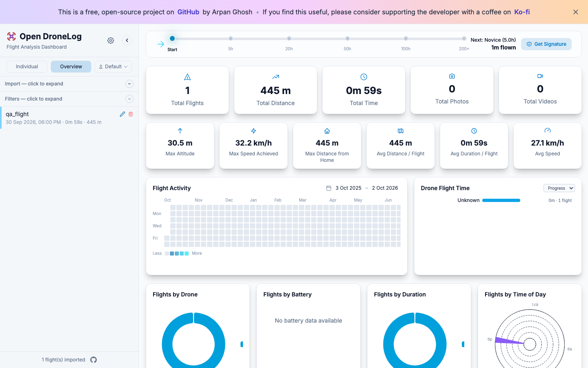This screenshot has height=368, width=588.
Task: Click the purple wedge in Time of Day chart
Action: (508, 341)
